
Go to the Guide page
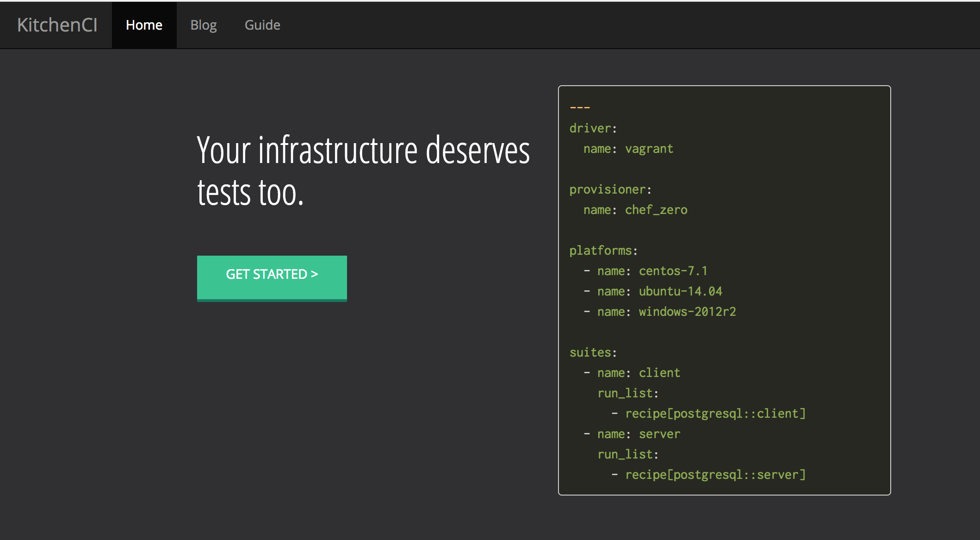click(x=262, y=25)
